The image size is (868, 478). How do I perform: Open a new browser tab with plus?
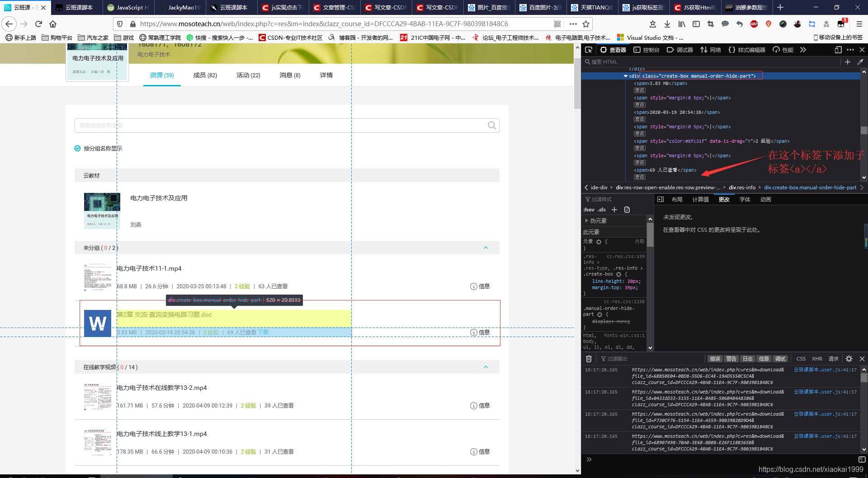(x=780, y=7)
